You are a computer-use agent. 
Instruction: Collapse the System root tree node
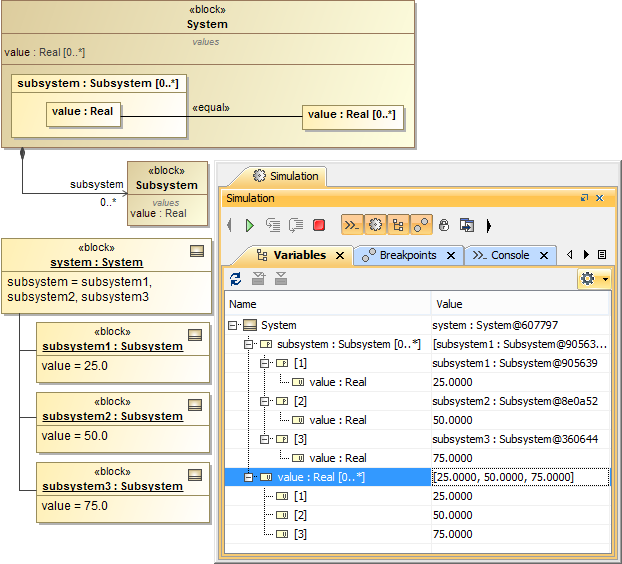(x=234, y=325)
